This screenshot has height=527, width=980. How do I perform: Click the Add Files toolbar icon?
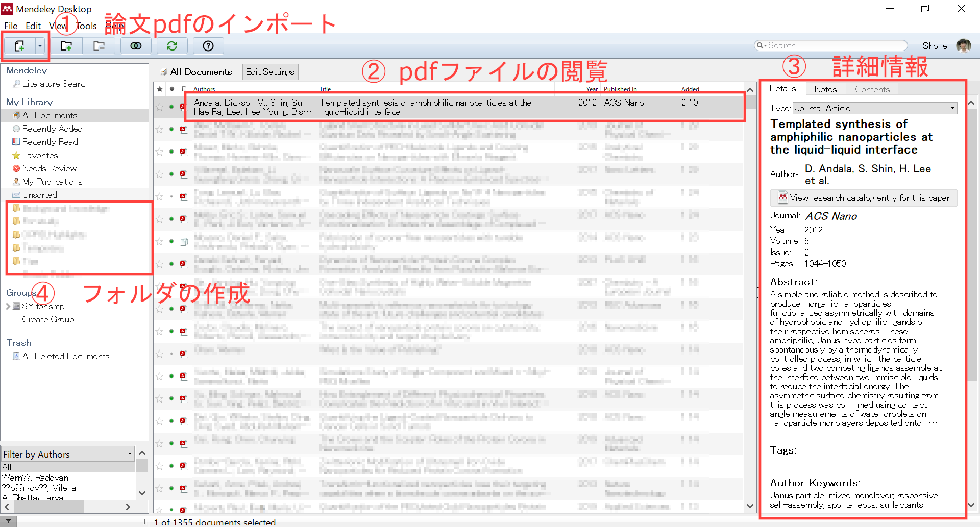[19, 46]
